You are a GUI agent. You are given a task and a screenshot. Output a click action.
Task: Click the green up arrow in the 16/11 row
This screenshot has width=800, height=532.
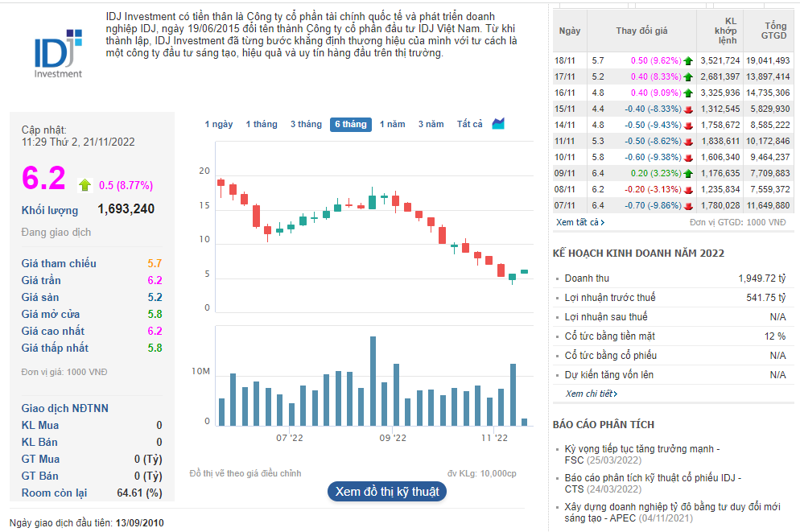click(x=688, y=93)
